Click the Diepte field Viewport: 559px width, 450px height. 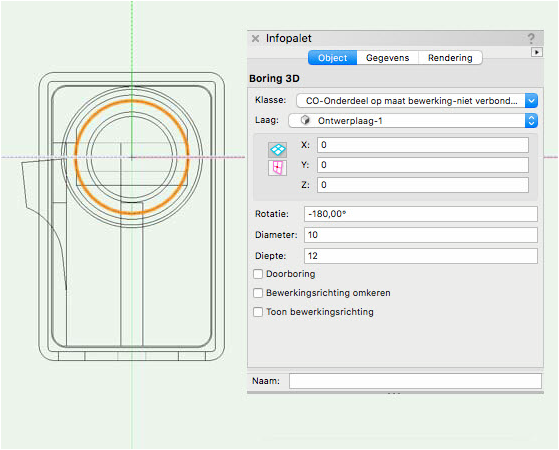pyautogui.click(x=421, y=256)
